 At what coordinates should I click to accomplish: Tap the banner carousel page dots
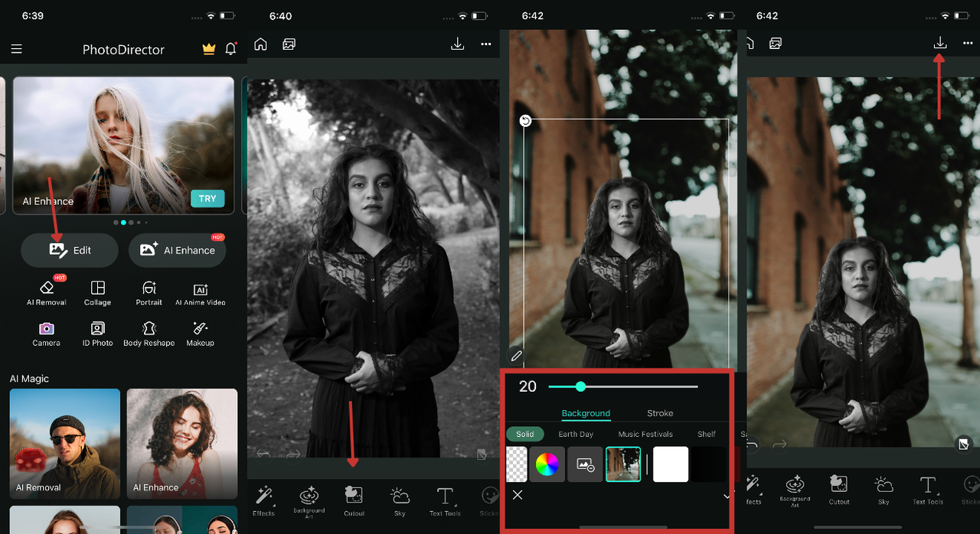(x=131, y=223)
